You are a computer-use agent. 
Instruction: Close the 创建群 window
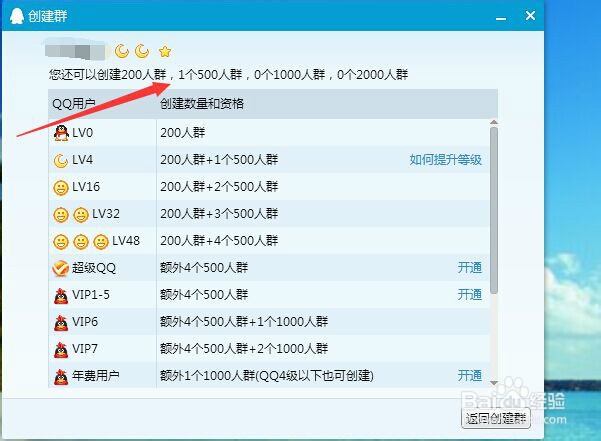[530, 16]
